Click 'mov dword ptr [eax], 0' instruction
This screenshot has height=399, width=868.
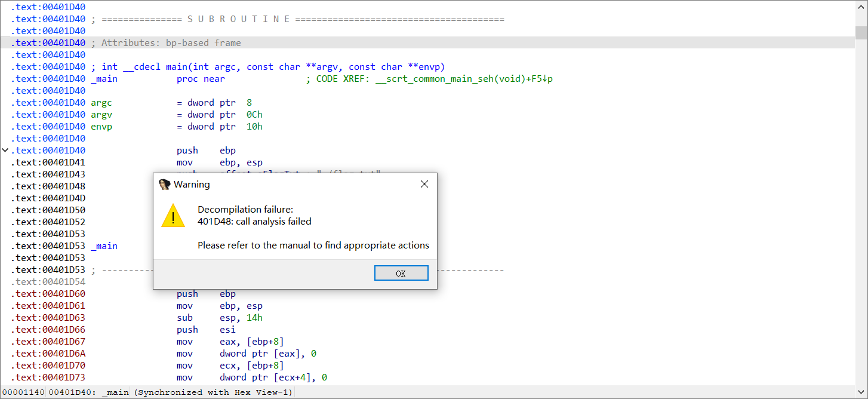(247, 354)
